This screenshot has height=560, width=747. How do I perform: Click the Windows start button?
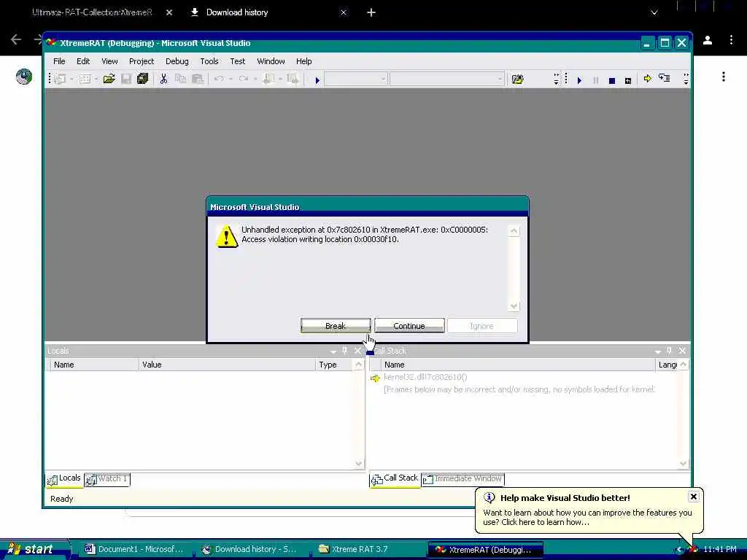(x=34, y=549)
